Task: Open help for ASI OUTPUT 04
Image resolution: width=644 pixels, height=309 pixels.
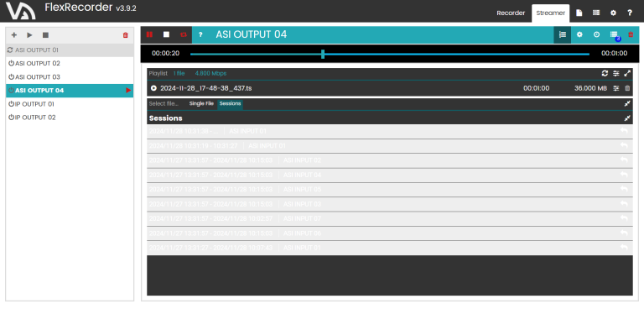Action: (x=200, y=34)
